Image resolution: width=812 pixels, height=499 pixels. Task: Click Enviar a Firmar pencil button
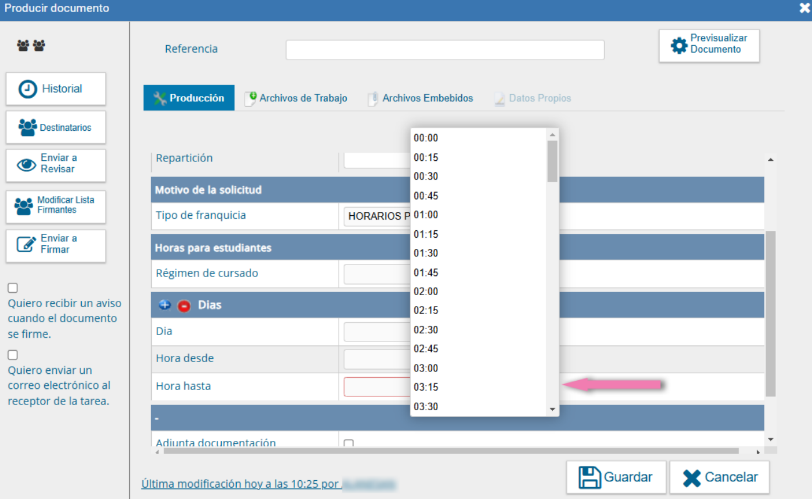pyautogui.click(x=56, y=245)
